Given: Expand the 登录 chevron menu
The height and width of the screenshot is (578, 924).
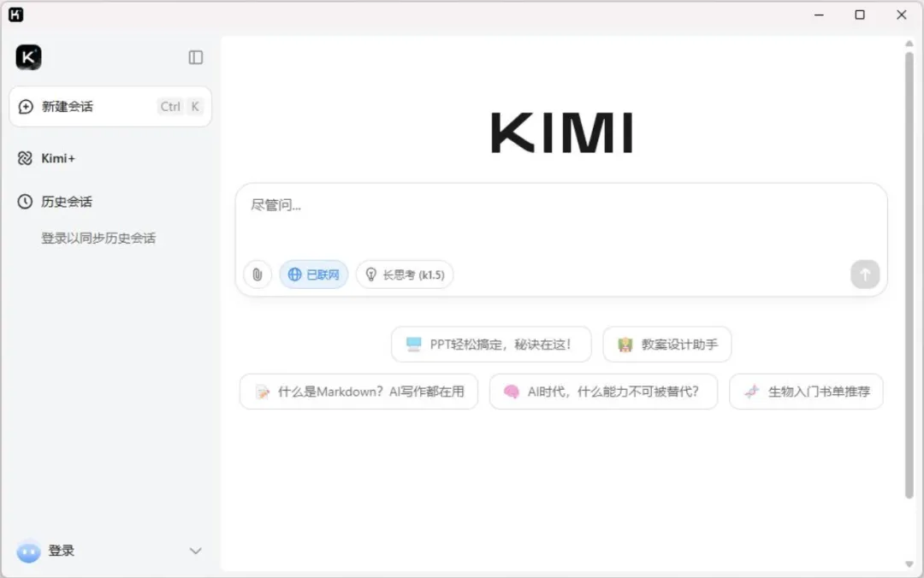Looking at the screenshot, I should coord(196,551).
